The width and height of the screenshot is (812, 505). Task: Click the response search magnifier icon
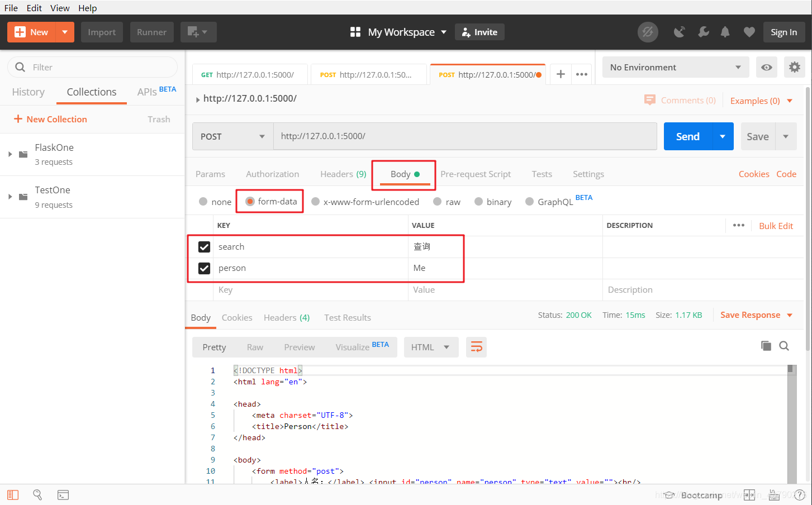pos(784,346)
